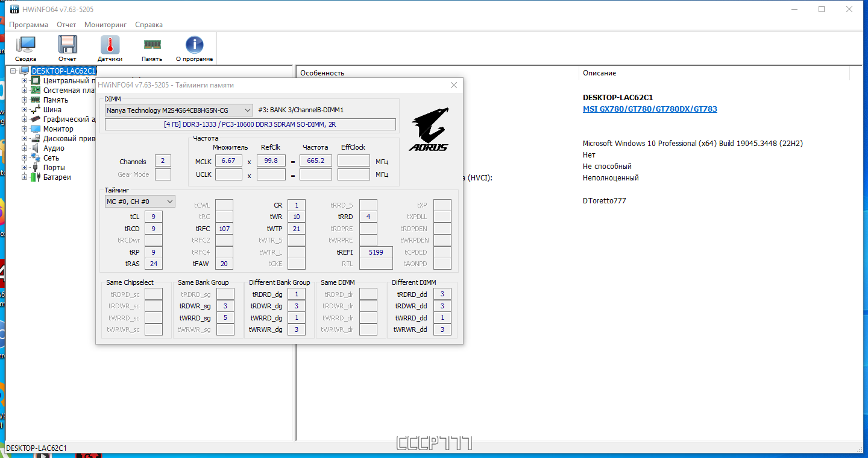This screenshot has width=868, height=458.
Task: Click the tWRRD_sg value 5 field
Action: [225, 318]
